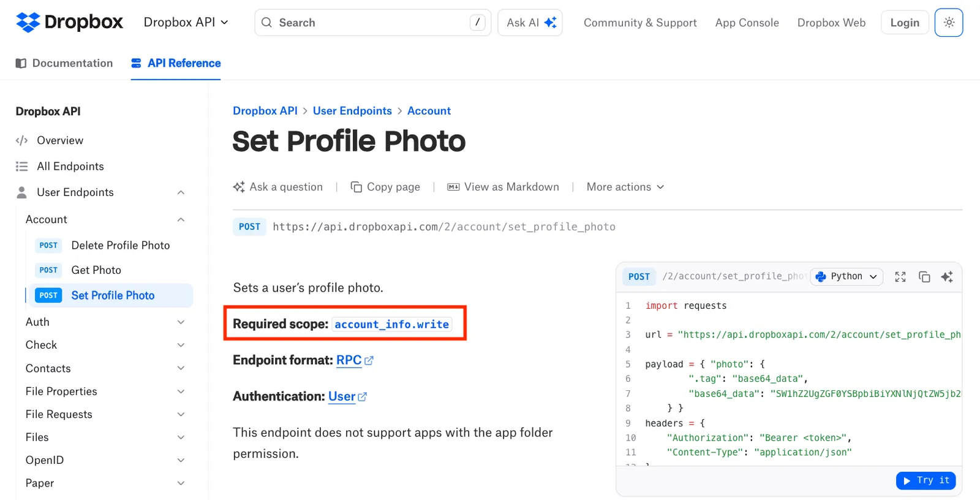Click the endpoint URL text
The width and height of the screenshot is (980, 500).
pyautogui.click(x=444, y=227)
